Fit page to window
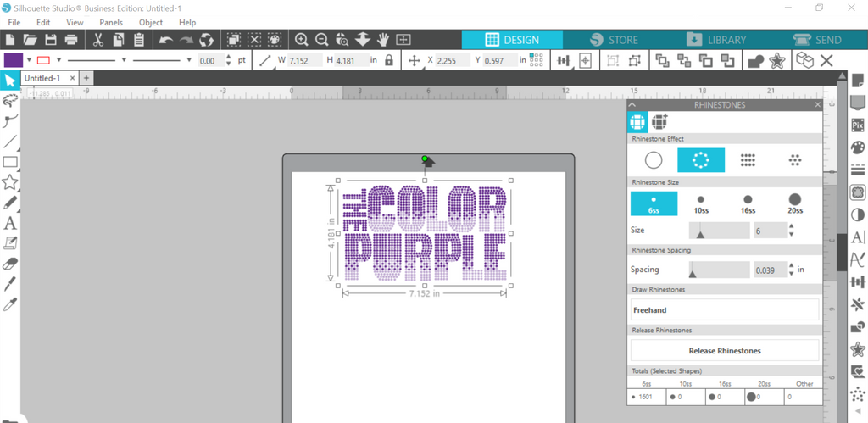 pos(403,40)
